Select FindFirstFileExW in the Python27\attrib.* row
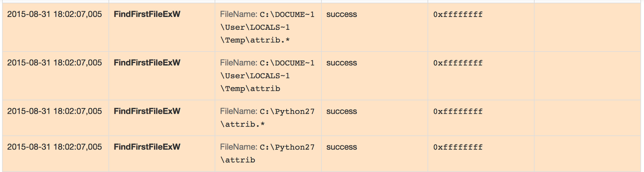The height and width of the screenshot is (172, 644). (147, 111)
